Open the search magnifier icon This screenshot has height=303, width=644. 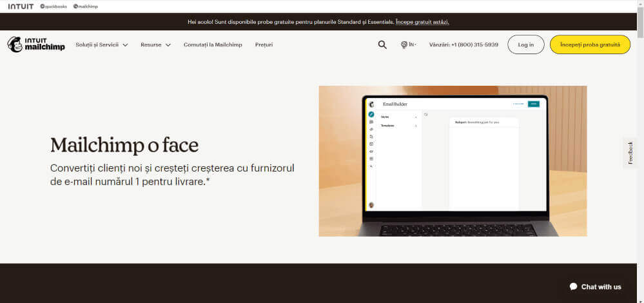coord(382,44)
